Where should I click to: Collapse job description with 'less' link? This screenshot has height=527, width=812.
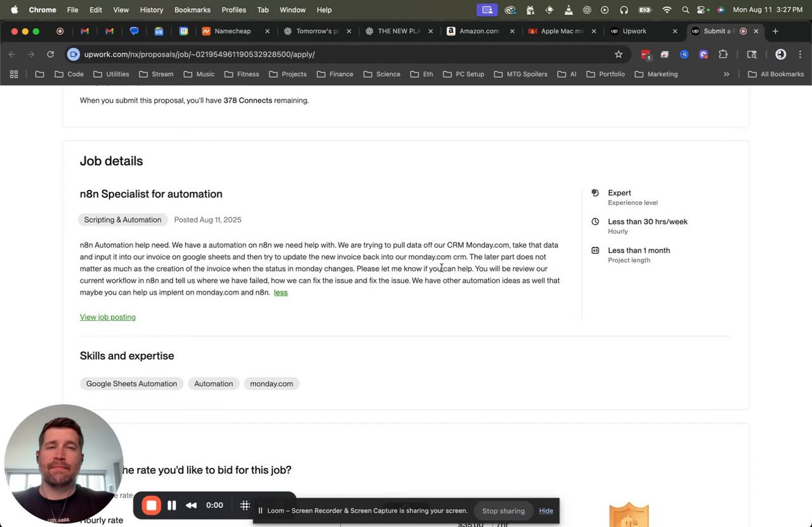(x=280, y=292)
